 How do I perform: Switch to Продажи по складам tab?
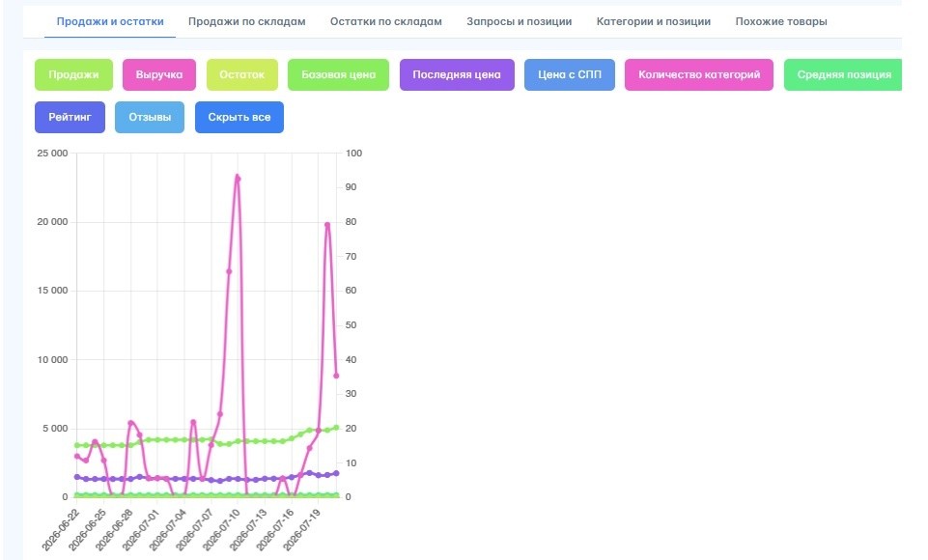[247, 21]
